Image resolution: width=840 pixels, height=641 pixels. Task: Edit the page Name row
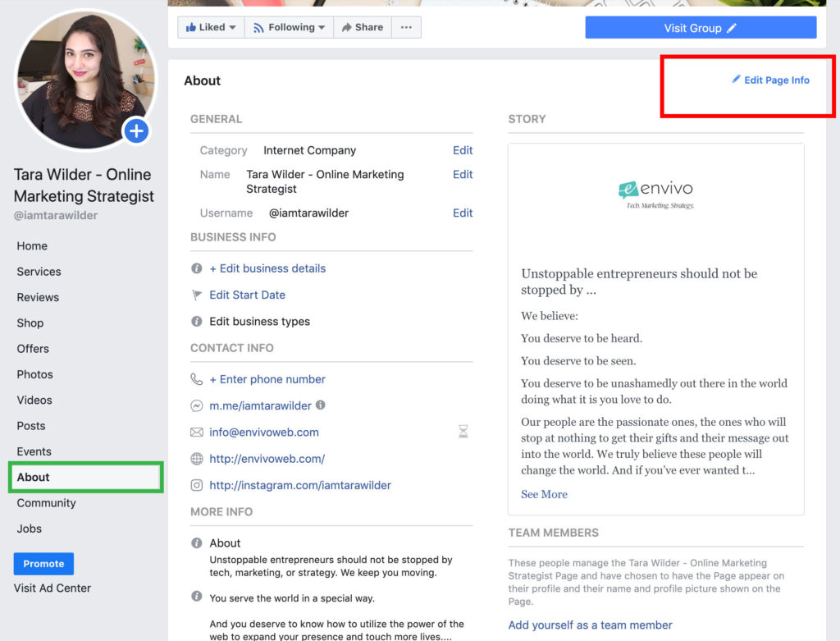(463, 175)
